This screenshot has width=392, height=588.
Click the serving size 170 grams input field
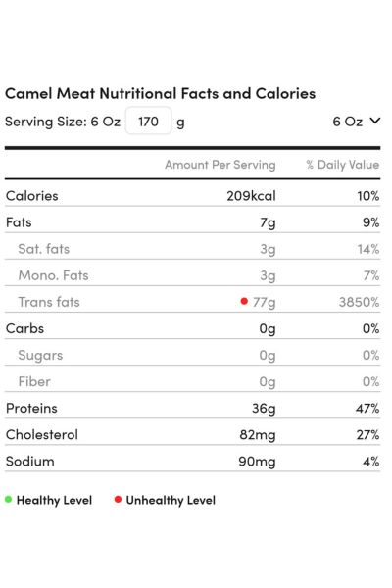(x=149, y=121)
